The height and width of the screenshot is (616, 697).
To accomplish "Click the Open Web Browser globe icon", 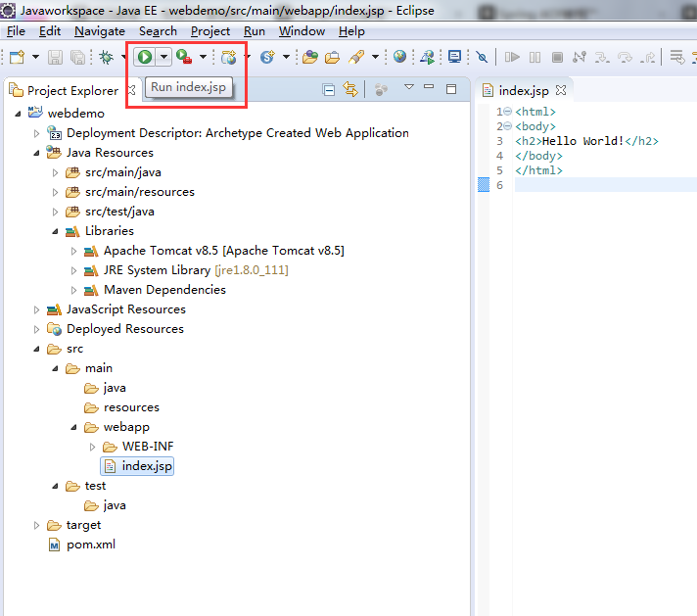I will pos(399,57).
